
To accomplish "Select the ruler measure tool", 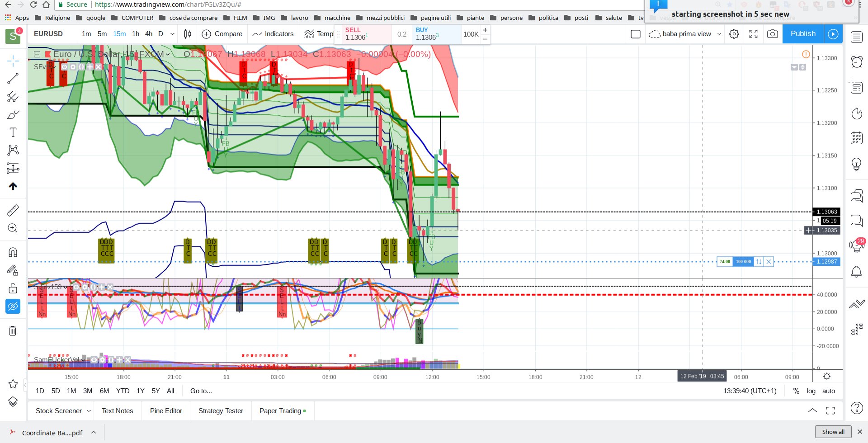I will click(13, 210).
